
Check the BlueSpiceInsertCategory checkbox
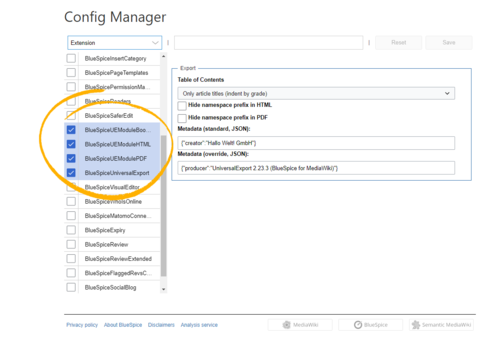(x=71, y=58)
